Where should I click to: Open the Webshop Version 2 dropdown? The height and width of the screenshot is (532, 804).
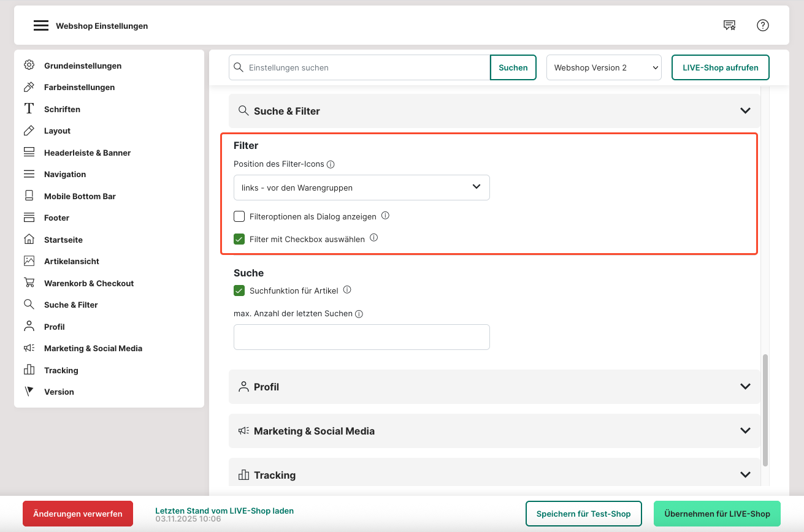point(603,67)
